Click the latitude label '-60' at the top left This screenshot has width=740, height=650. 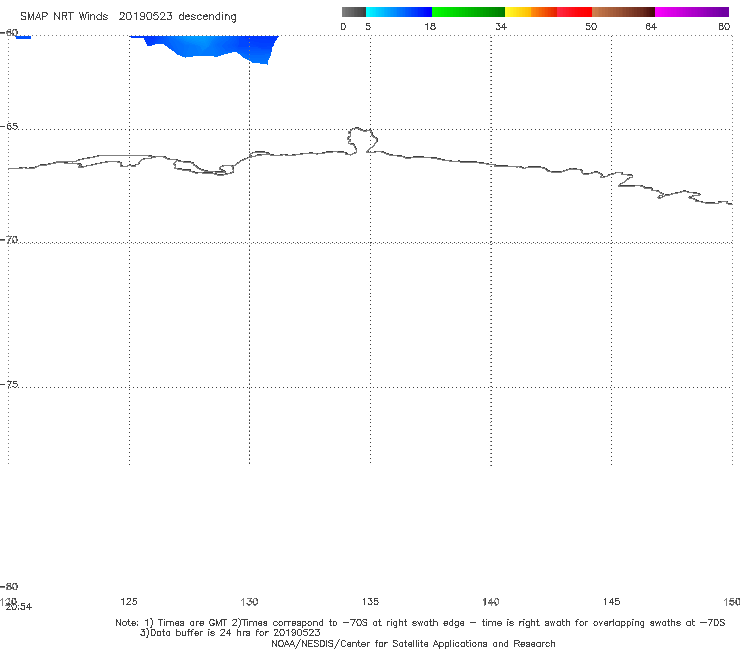[x=9, y=33]
